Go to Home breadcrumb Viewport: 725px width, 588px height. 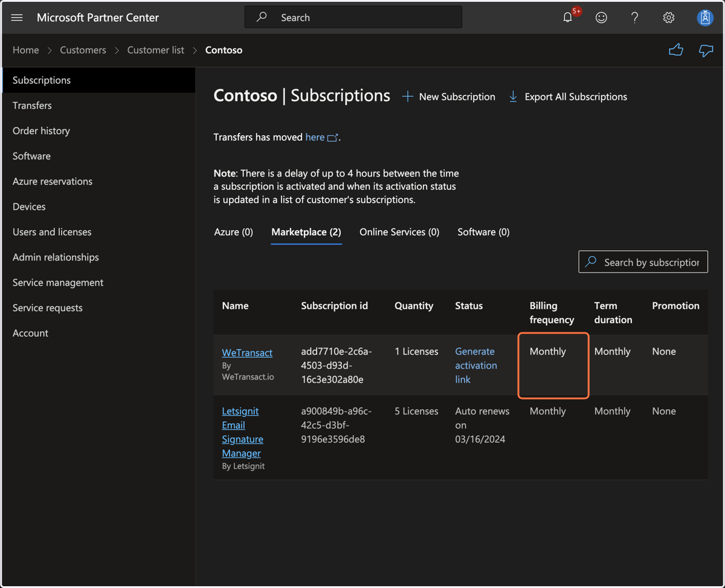point(26,50)
